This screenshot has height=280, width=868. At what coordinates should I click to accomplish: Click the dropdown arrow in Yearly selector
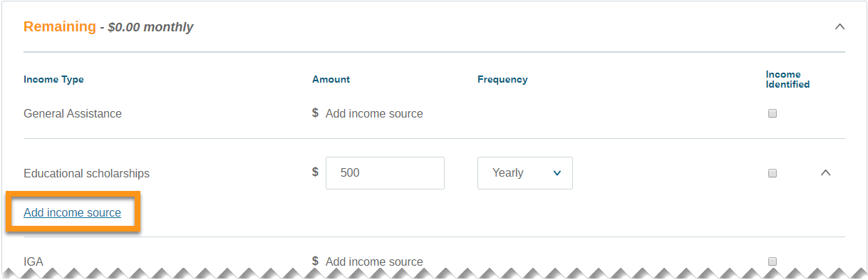(557, 173)
